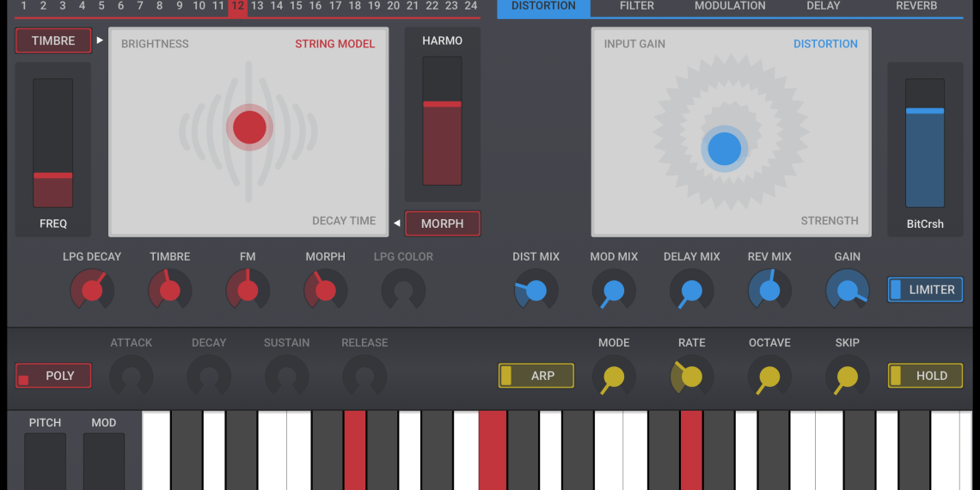Click the BitCrsh vertical slider
Image resolution: width=980 pixels, height=490 pixels.
tap(925, 143)
